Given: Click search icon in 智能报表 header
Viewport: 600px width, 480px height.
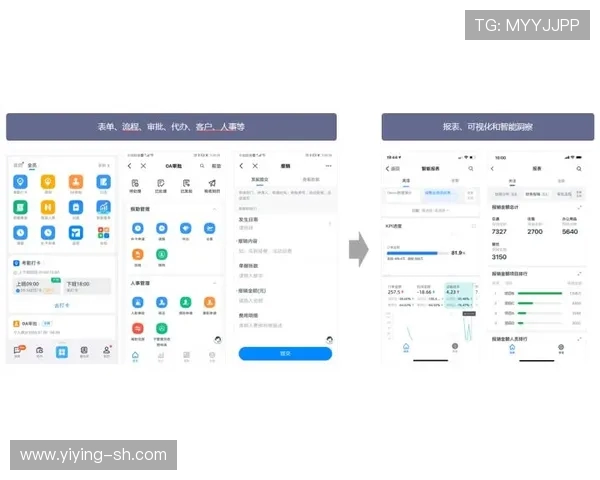Looking at the screenshot, I should (x=471, y=168).
